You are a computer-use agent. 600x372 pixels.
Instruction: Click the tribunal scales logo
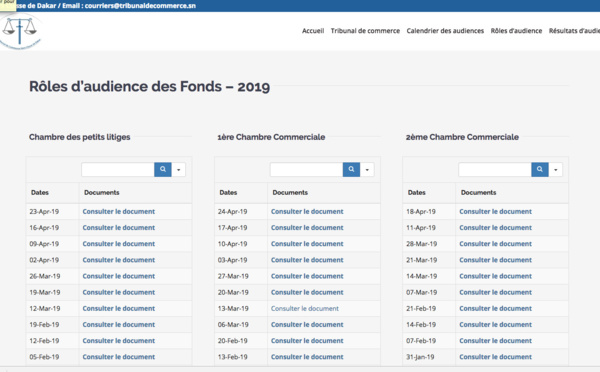click(20, 31)
